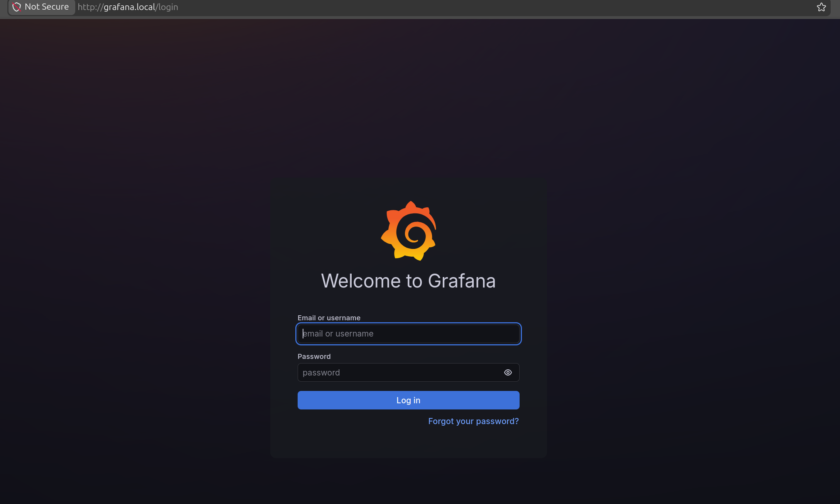Screen dimensions: 840x504
Task: Bookmark this page with the star icon
Action: point(821,7)
